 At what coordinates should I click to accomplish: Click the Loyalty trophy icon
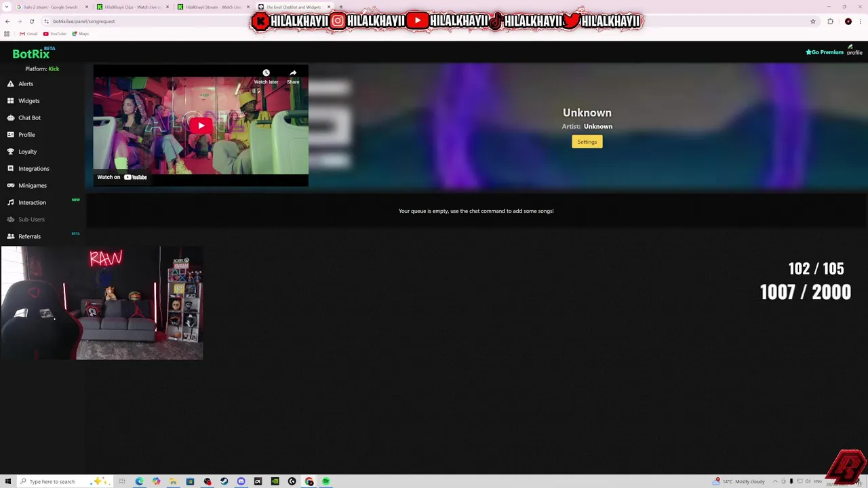click(10, 152)
